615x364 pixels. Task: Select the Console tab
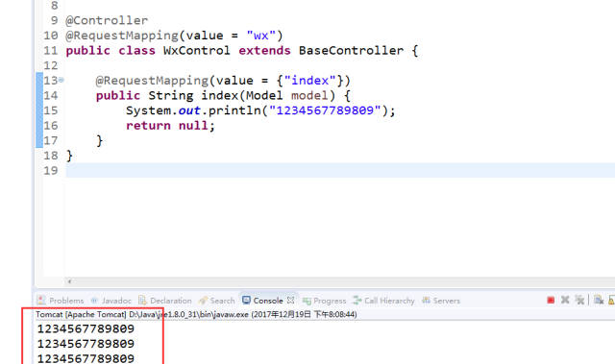[268, 301]
